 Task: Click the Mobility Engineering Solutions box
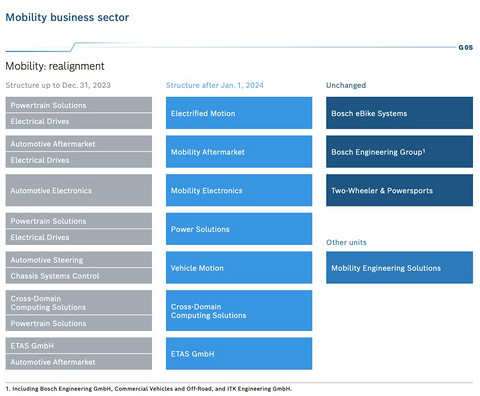399,268
